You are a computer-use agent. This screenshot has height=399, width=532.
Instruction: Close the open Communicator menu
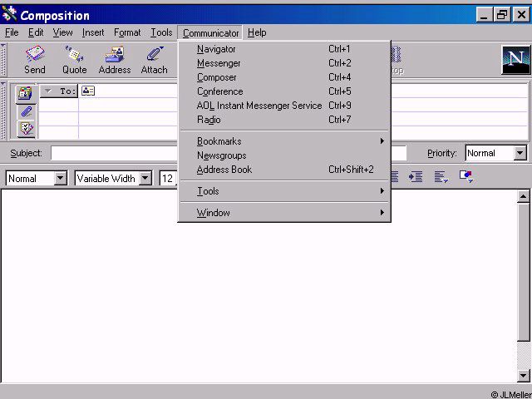[x=210, y=33]
